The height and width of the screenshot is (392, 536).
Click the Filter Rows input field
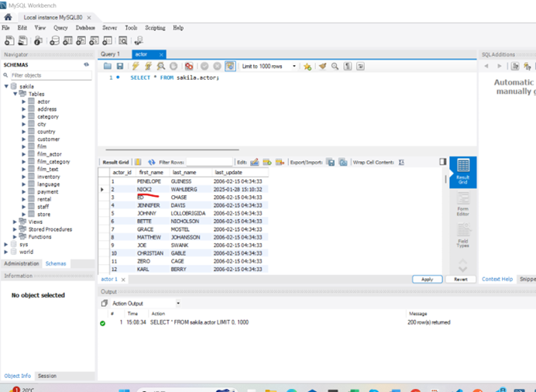(x=209, y=162)
